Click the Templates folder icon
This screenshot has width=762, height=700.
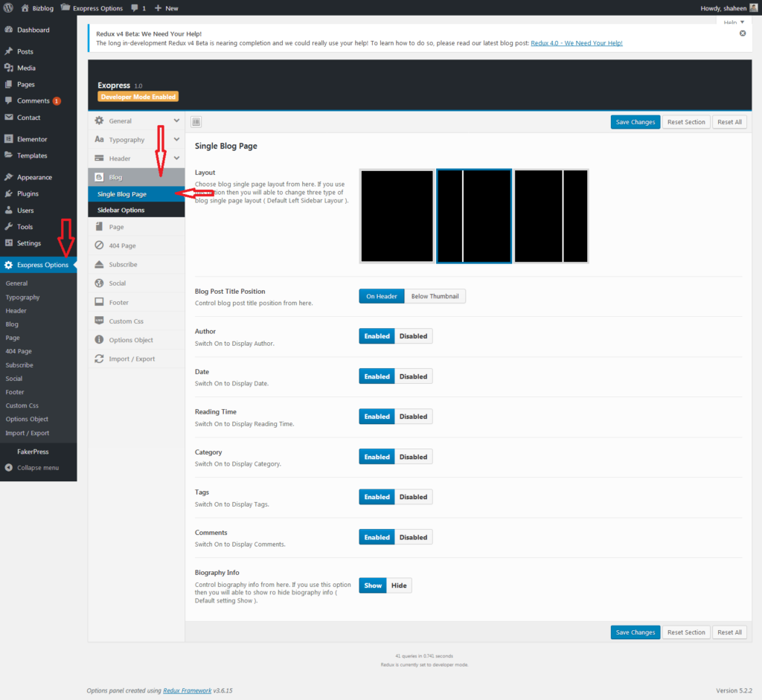click(9, 155)
